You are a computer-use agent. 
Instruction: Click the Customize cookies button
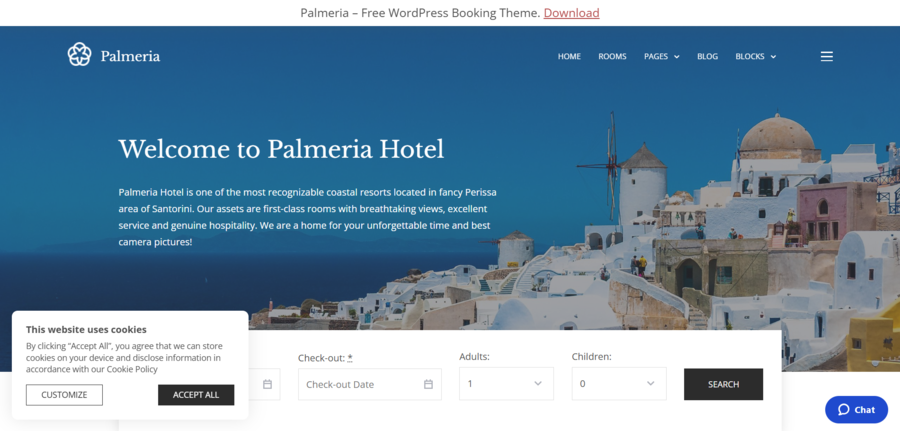point(64,395)
